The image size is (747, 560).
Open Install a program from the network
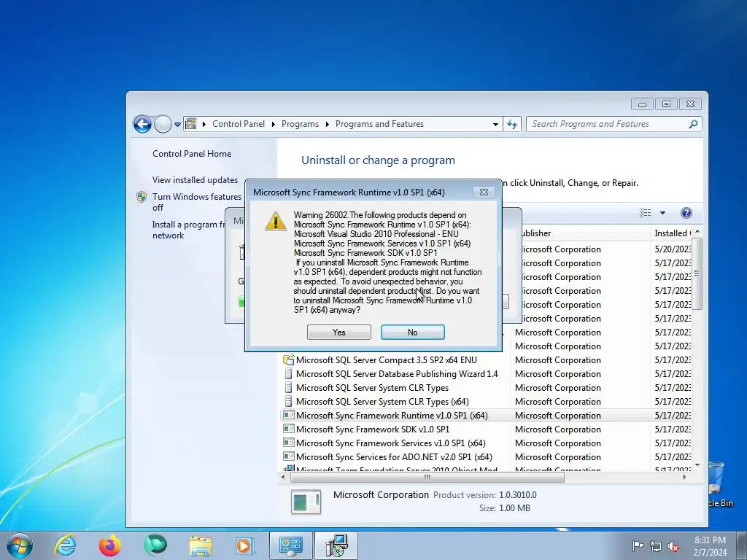pyautogui.click(x=188, y=230)
